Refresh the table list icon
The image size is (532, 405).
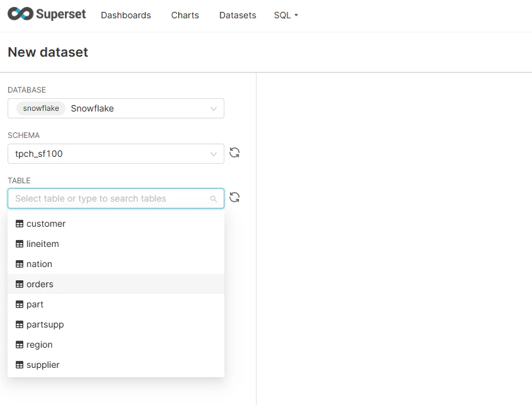[x=234, y=197]
